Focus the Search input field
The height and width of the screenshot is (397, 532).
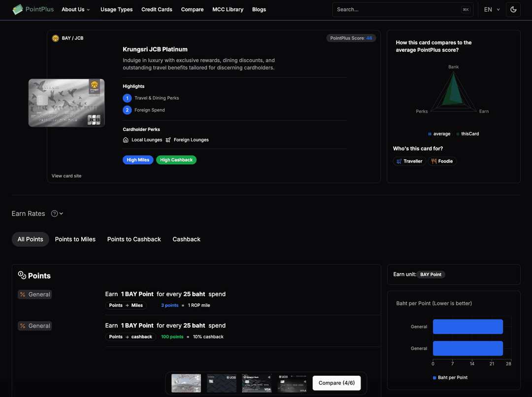click(x=403, y=9)
